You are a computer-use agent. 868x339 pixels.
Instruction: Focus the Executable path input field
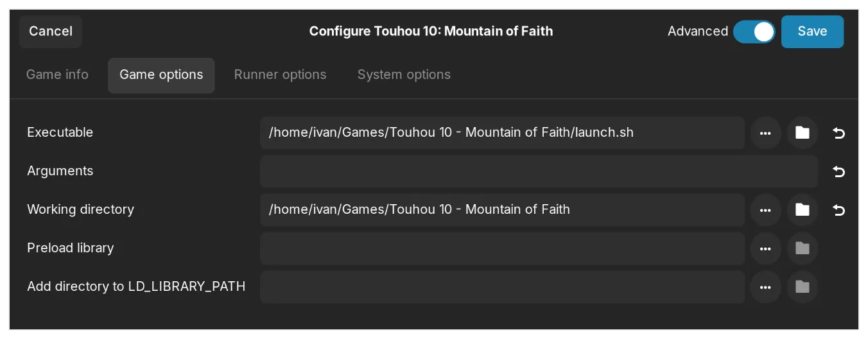(x=502, y=133)
